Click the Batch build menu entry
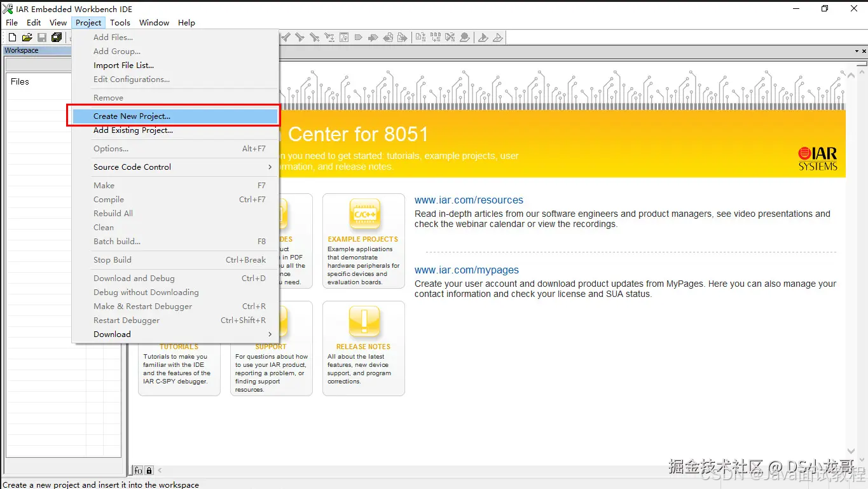 (175, 242)
